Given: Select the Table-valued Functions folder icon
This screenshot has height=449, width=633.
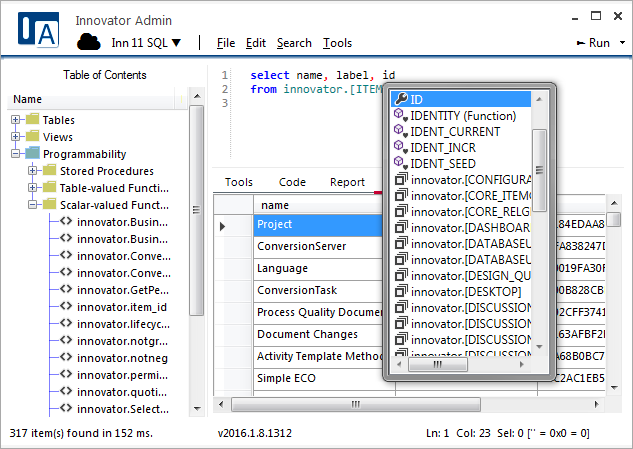Looking at the screenshot, I should (49, 187).
